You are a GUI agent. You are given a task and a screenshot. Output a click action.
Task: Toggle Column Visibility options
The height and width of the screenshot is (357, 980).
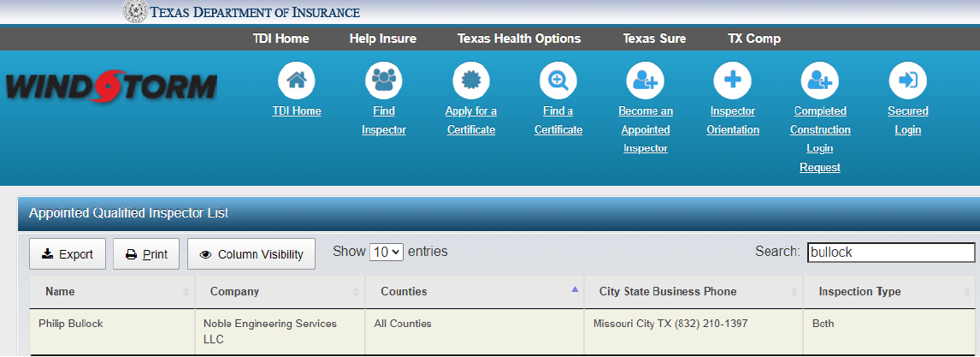251,254
